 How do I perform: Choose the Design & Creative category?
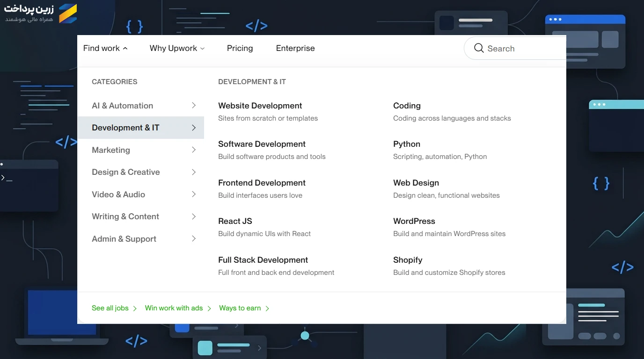141,172
